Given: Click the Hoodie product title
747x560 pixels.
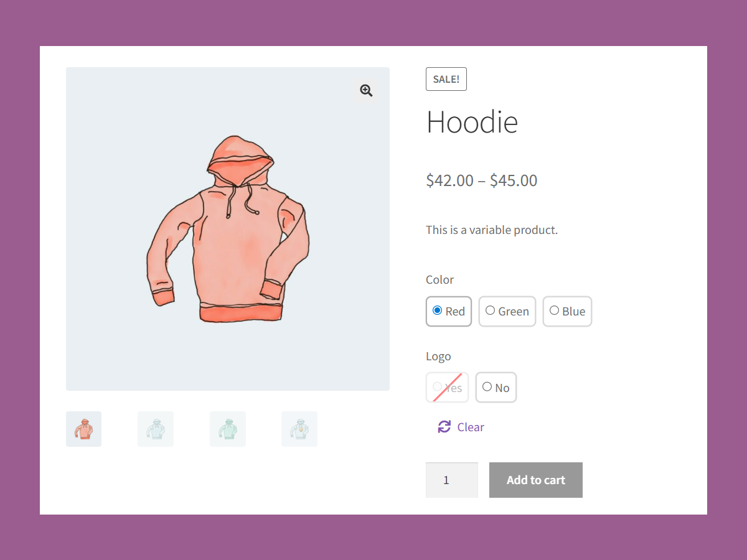Looking at the screenshot, I should point(472,121).
